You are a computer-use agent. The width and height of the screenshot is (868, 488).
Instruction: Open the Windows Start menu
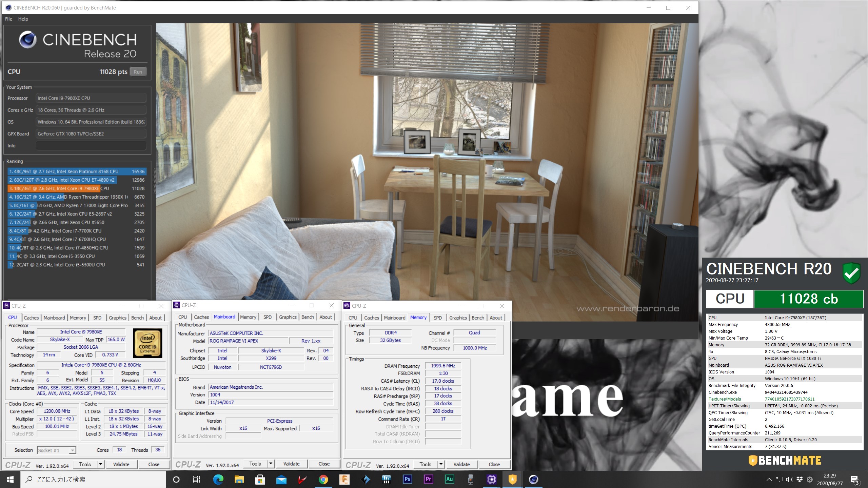10,480
